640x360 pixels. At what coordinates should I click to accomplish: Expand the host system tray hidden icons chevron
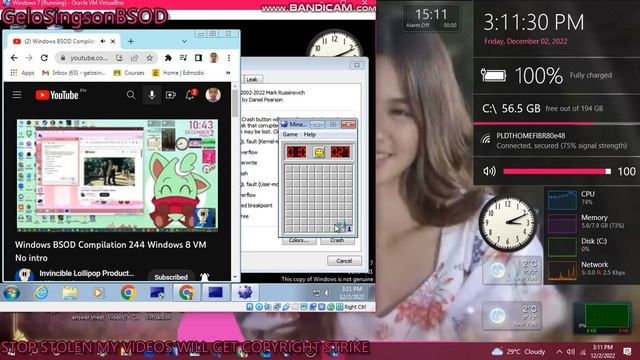click(x=559, y=351)
